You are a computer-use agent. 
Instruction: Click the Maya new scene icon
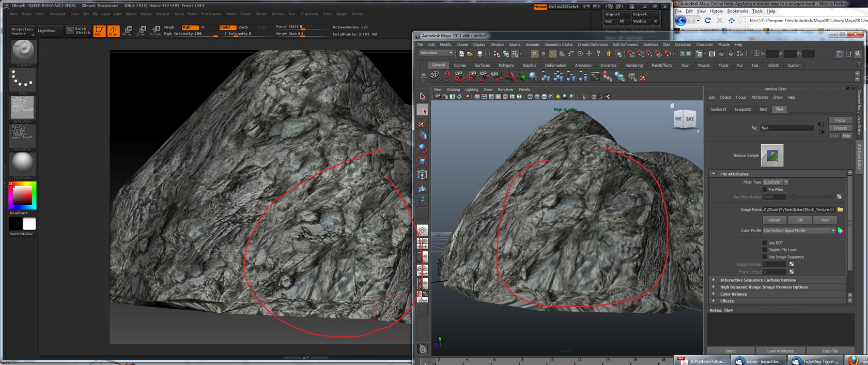point(461,54)
